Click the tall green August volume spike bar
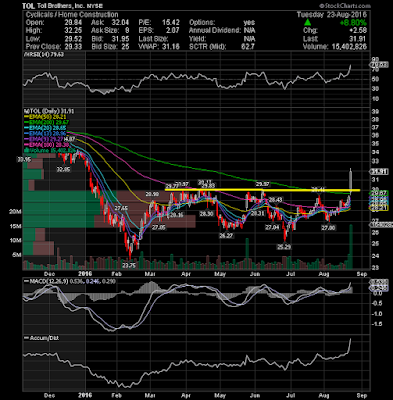This screenshot has width=393, height=400. (351, 247)
